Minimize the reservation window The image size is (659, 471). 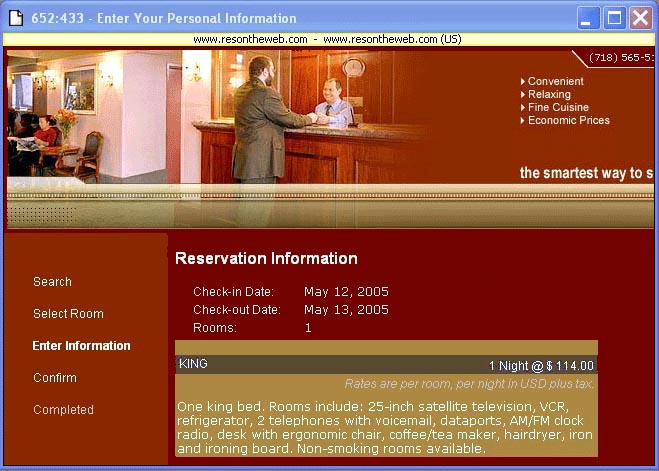click(x=589, y=17)
